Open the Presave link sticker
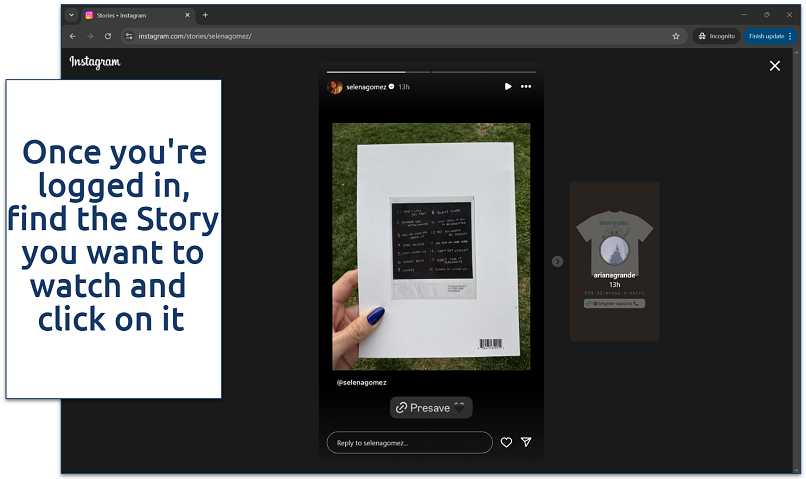806x479 pixels. [x=431, y=408]
